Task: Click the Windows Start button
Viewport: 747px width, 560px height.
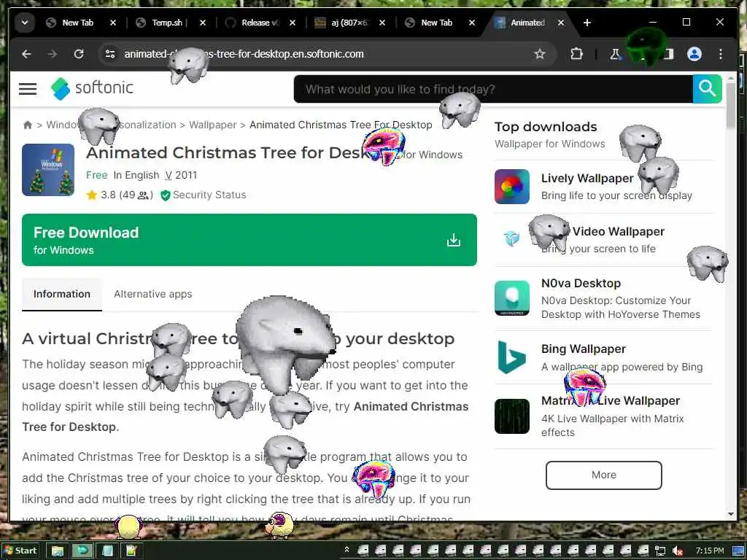Action: [20, 551]
